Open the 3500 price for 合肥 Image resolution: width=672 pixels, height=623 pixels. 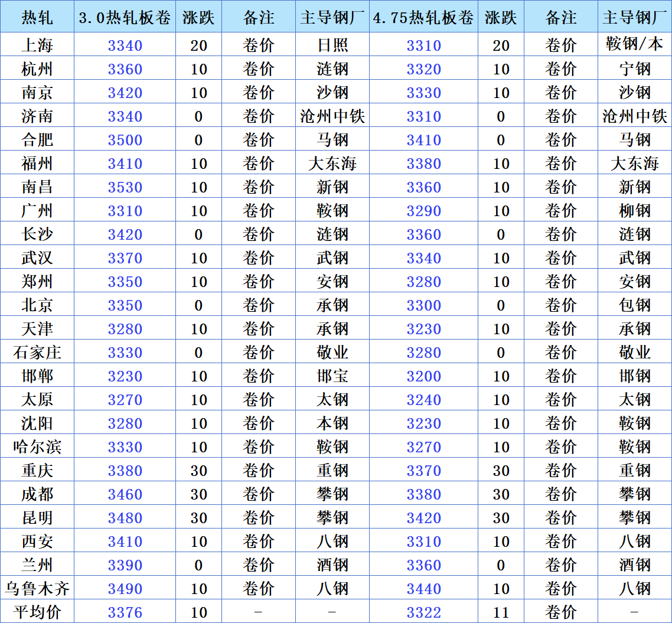tap(125, 140)
